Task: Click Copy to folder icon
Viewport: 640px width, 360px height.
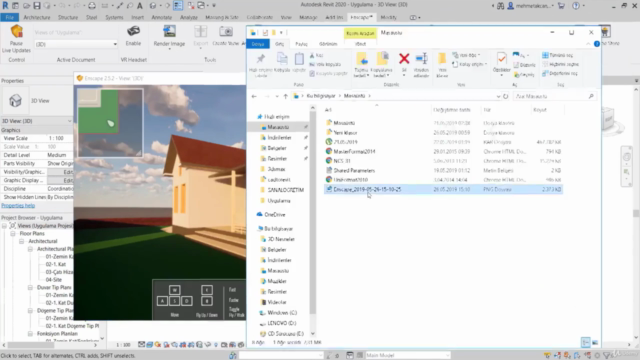Action: [382, 59]
